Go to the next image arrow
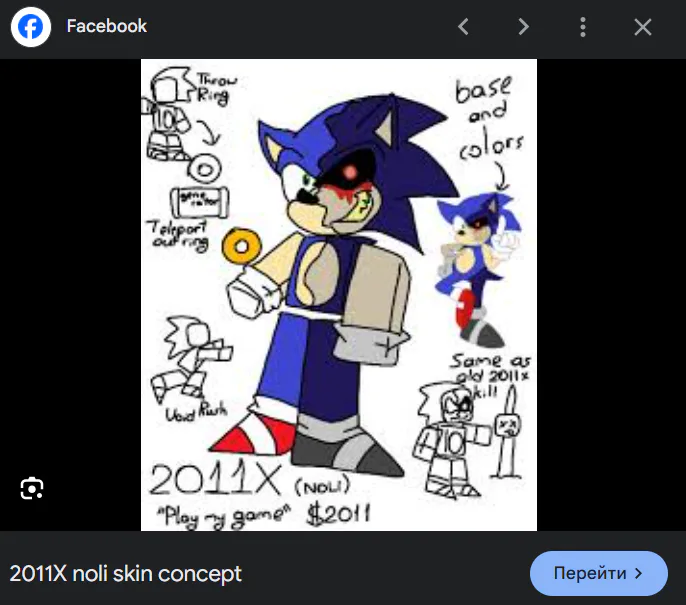The height and width of the screenshot is (605, 686). (523, 27)
